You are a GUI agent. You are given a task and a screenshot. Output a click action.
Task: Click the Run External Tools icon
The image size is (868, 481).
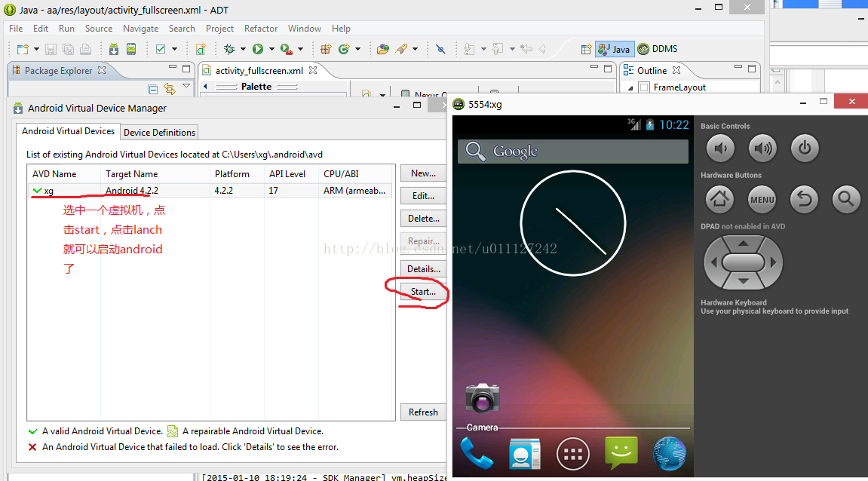click(287, 49)
